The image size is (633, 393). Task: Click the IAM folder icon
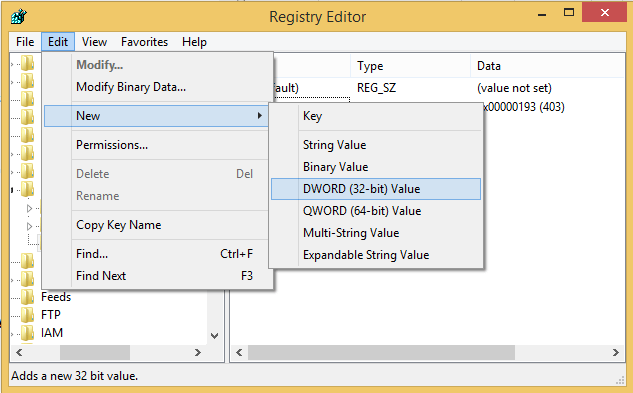click(27, 333)
